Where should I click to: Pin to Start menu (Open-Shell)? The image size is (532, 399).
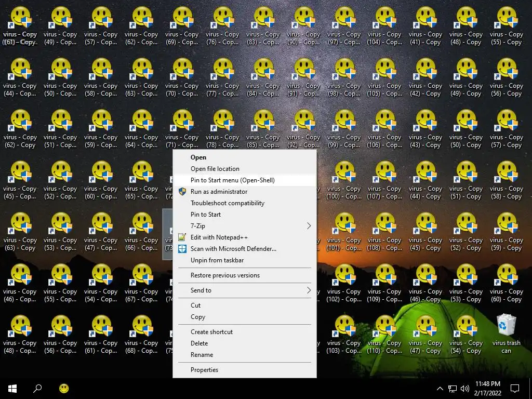tap(245, 180)
